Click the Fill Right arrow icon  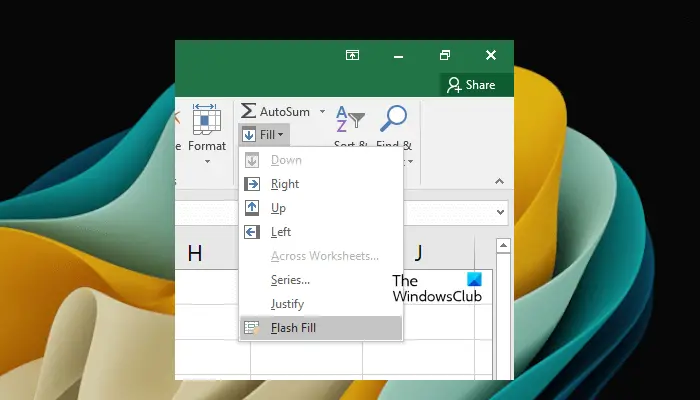pos(252,184)
